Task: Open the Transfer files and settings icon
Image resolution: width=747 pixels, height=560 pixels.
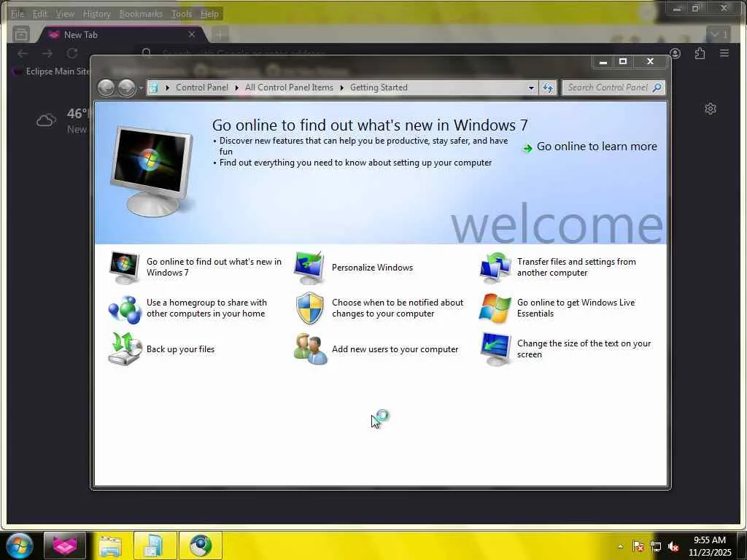Action: click(495, 268)
